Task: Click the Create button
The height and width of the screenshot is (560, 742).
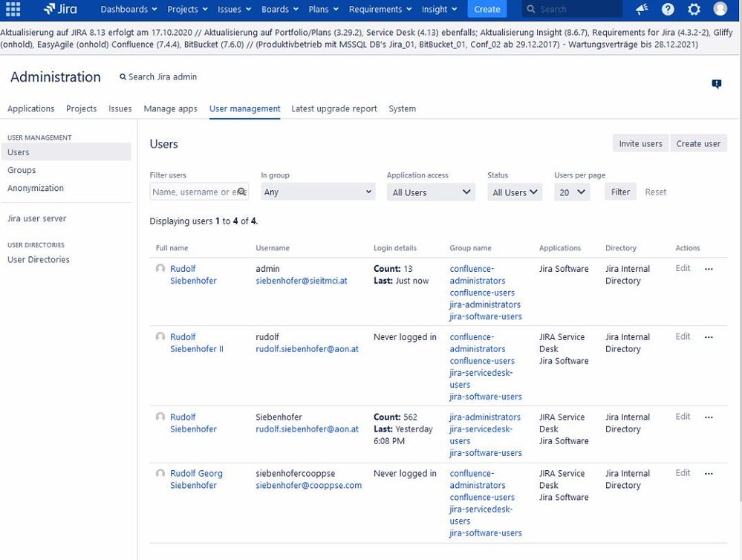Action: point(487,9)
